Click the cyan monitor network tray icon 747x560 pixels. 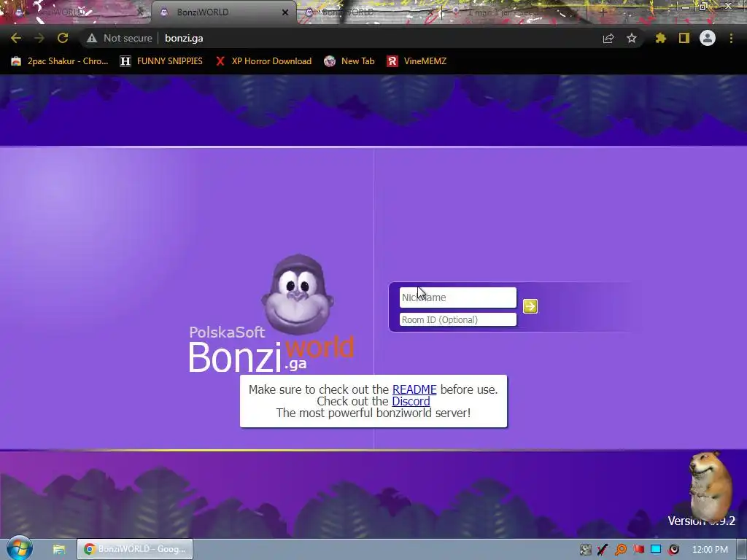pos(656,550)
